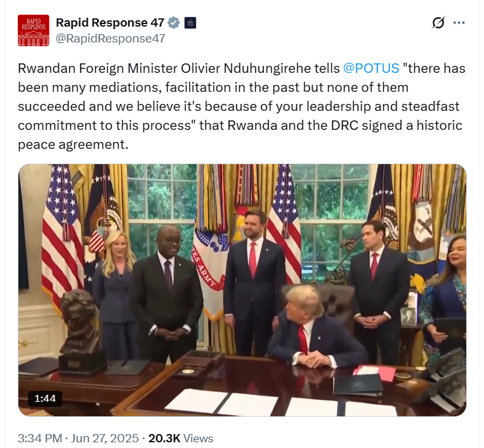This screenshot has width=484, height=448.
Task: Open the Grok explain-post icon
Action: tap(438, 23)
